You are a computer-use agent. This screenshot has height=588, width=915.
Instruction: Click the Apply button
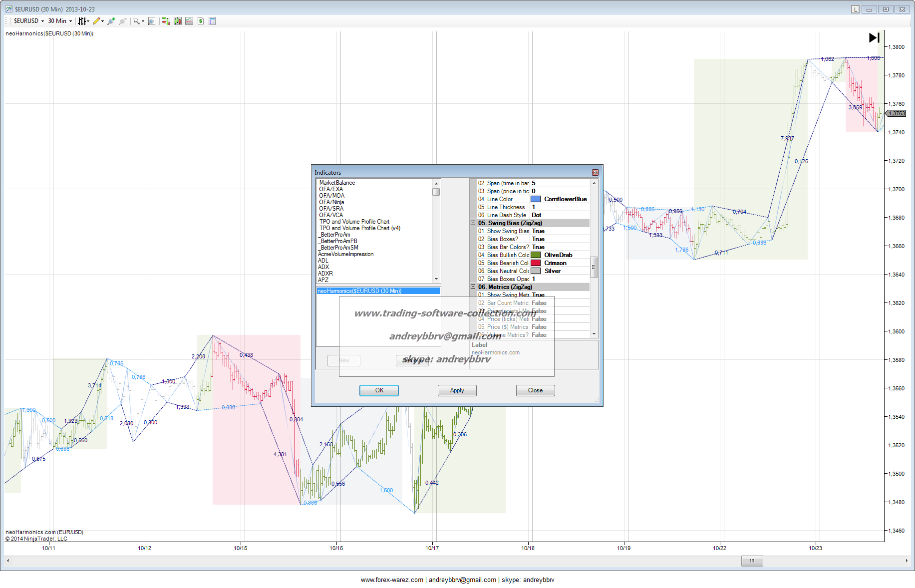pos(457,390)
